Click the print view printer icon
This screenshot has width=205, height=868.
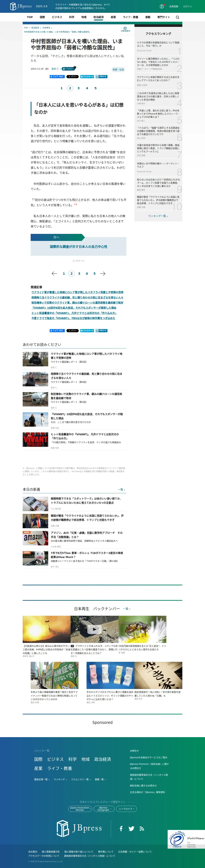(x=125, y=28)
